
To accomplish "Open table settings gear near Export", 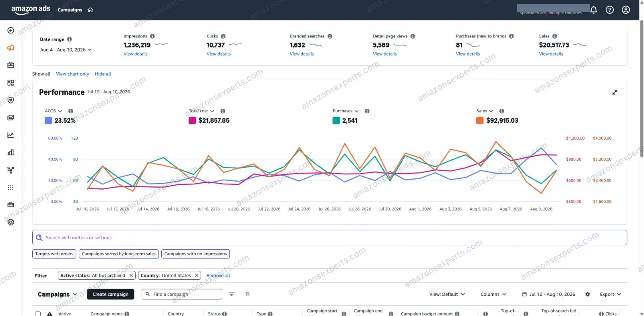I will [x=588, y=294].
